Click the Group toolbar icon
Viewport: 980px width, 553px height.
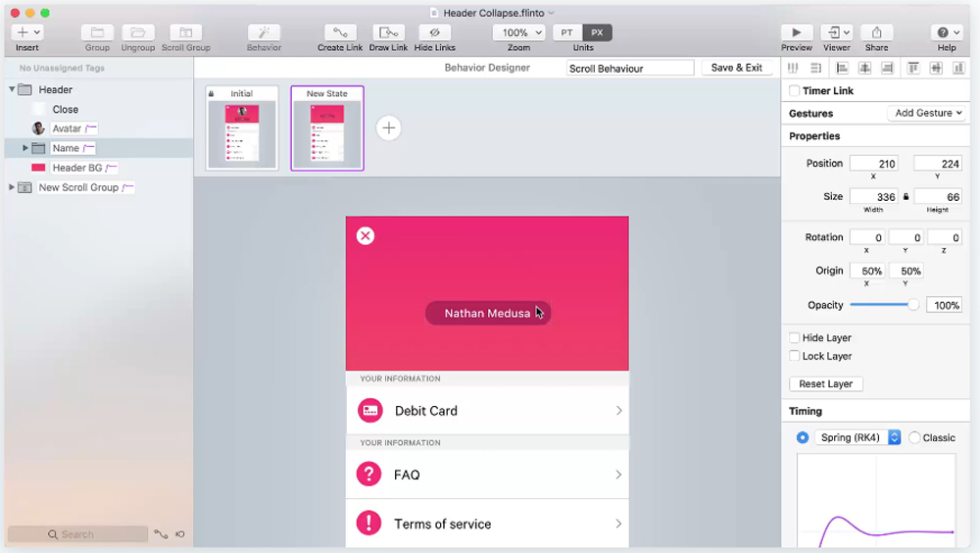97,32
